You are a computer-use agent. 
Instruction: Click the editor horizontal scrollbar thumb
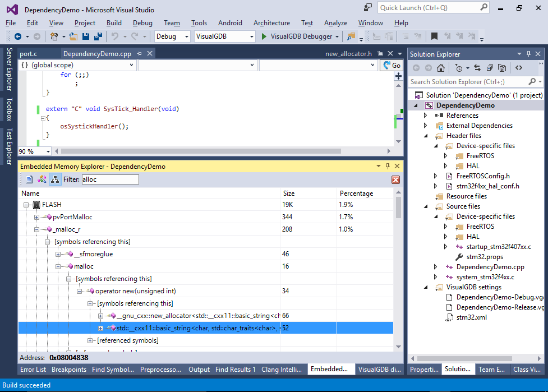coord(201,151)
